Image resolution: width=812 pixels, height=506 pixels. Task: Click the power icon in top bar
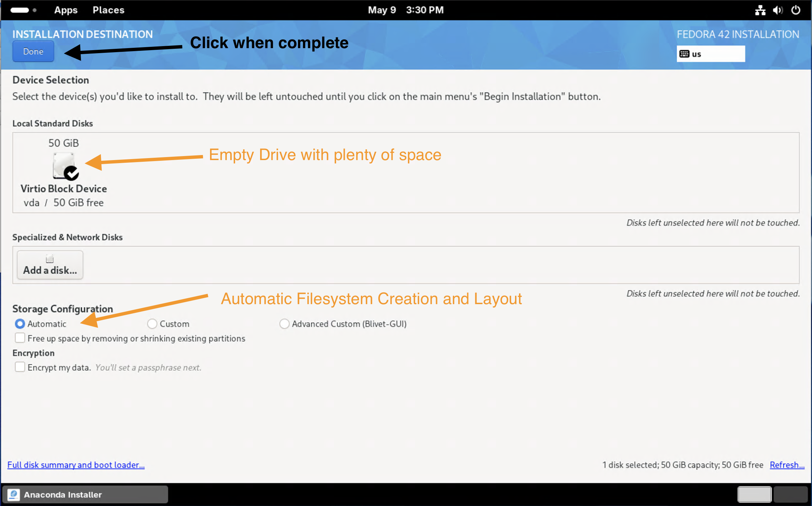tap(796, 10)
